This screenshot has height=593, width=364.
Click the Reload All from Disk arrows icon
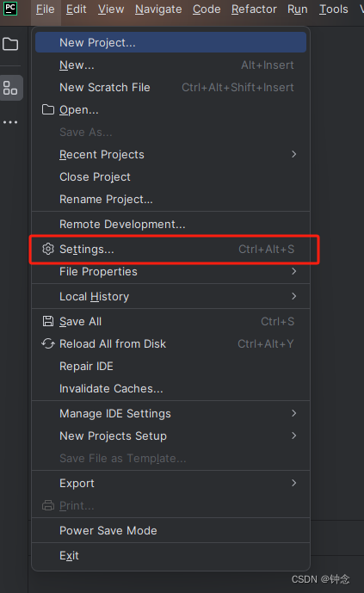tap(48, 343)
